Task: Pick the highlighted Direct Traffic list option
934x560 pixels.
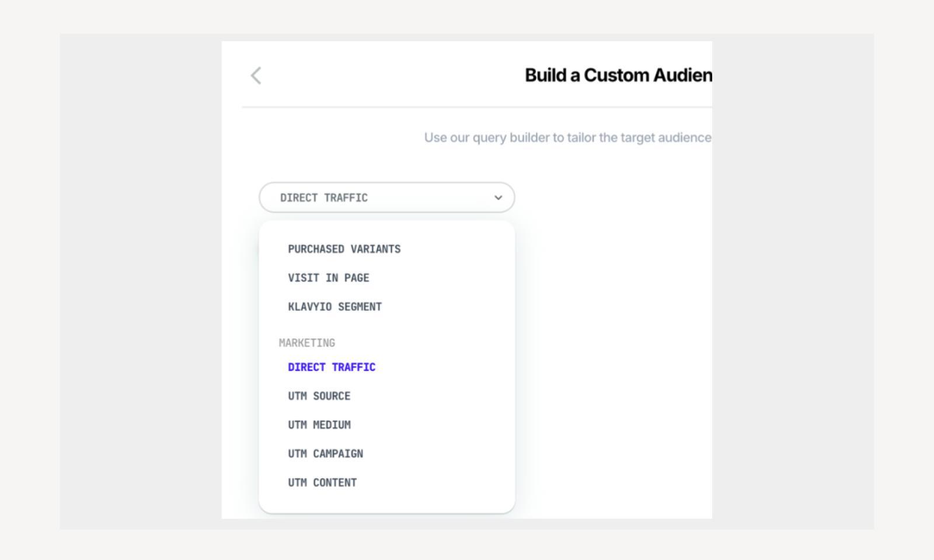Action: (x=332, y=367)
